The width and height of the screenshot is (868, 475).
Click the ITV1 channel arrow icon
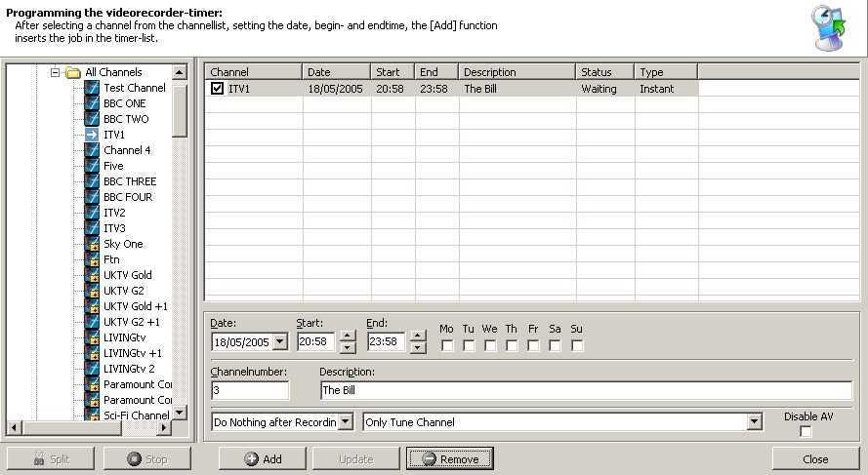pos(92,135)
